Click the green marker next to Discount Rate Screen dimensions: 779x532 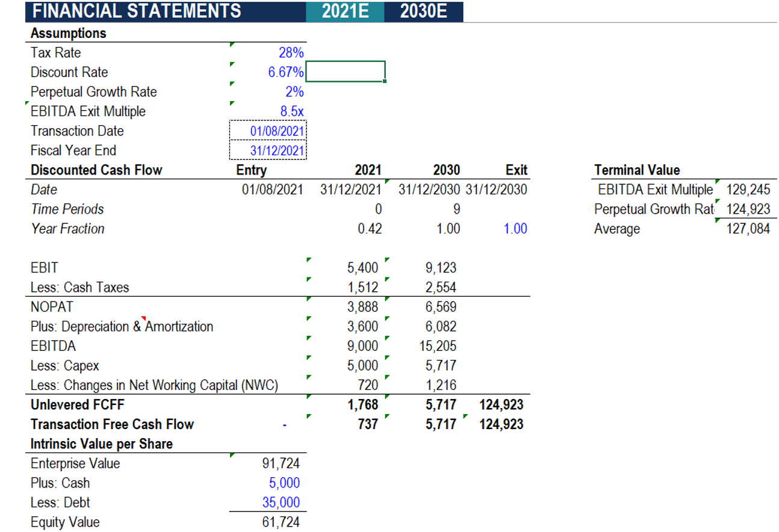pyautogui.click(x=232, y=64)
